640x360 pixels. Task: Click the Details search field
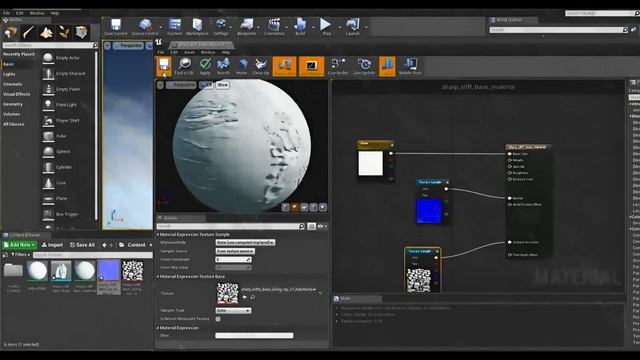[231, 226]
